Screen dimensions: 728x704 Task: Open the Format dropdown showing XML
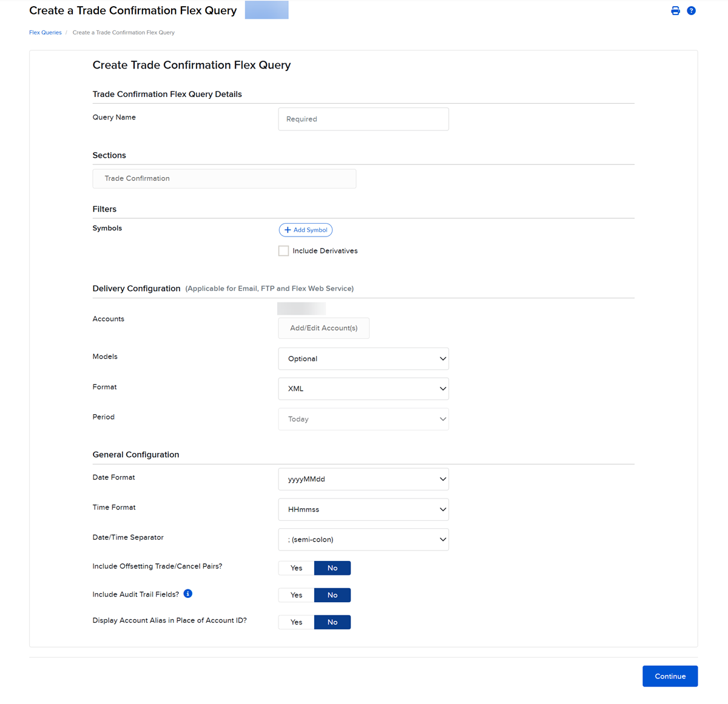click(363, 389)
